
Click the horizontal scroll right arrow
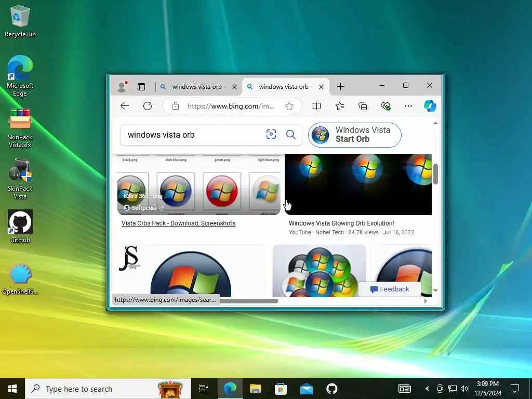coord(425,301)
